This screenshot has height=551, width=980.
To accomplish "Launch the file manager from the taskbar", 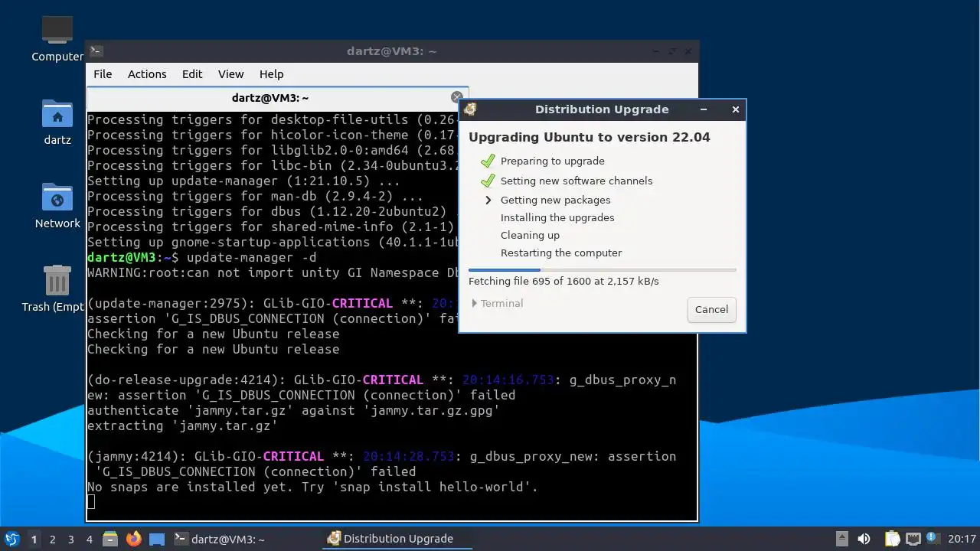I will 110,539.
